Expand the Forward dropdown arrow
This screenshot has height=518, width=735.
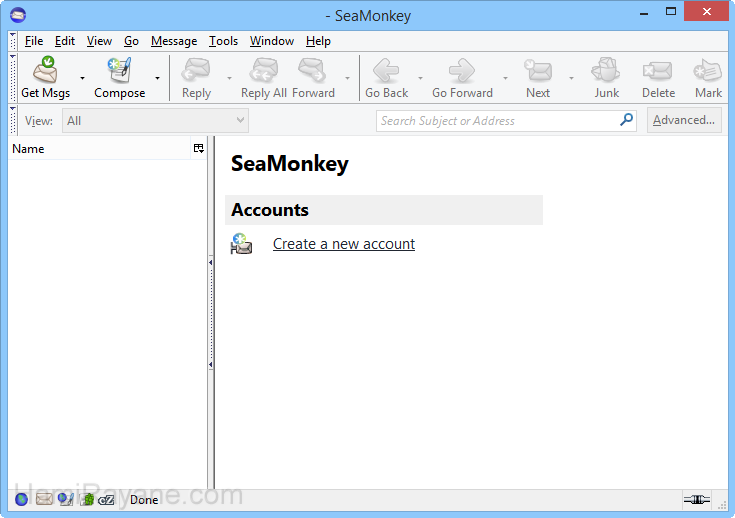[x=347, y=78]
